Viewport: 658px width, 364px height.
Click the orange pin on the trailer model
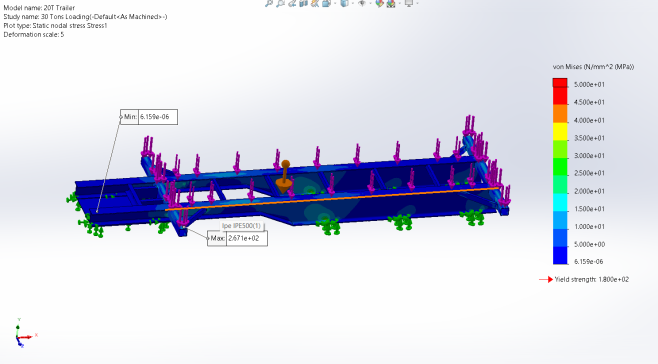click(285, 176)
